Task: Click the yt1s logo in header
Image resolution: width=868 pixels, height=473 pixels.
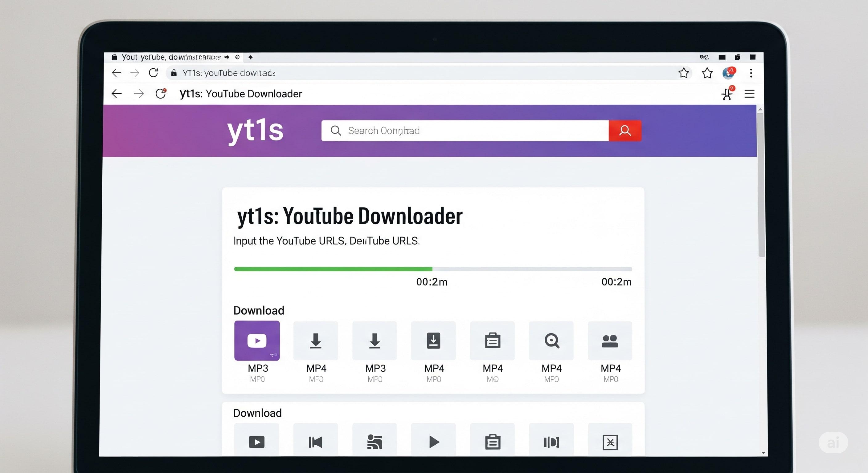Action: 255,131
